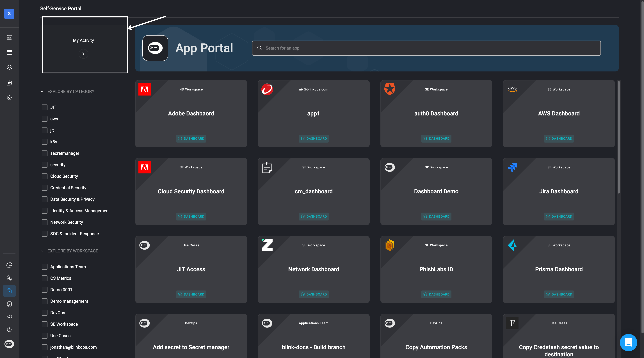Open the window-panel icon in the left sidebar
644x358 pixels.
(x=9, y=52)
